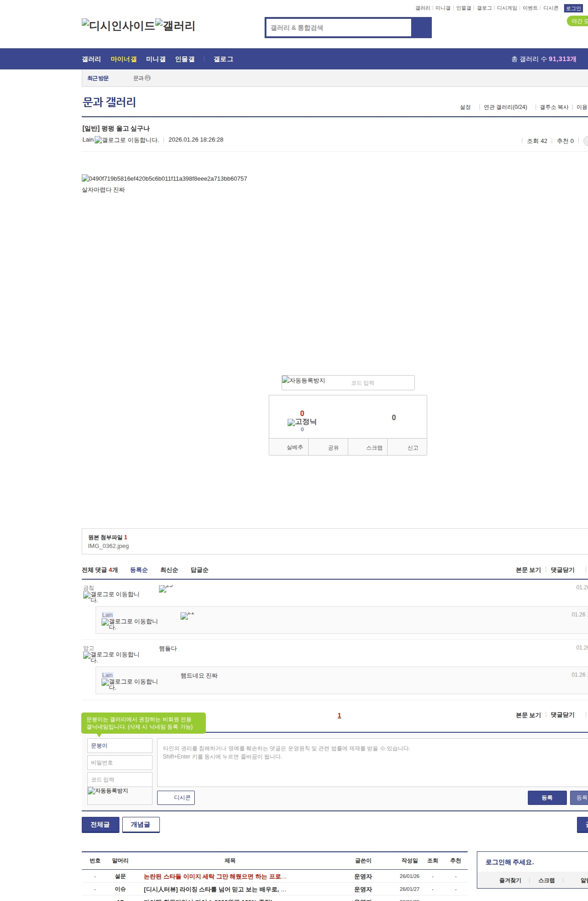Open 갤로그 in the blue navigation bar
Screen dimensions: 588x901
223,59
